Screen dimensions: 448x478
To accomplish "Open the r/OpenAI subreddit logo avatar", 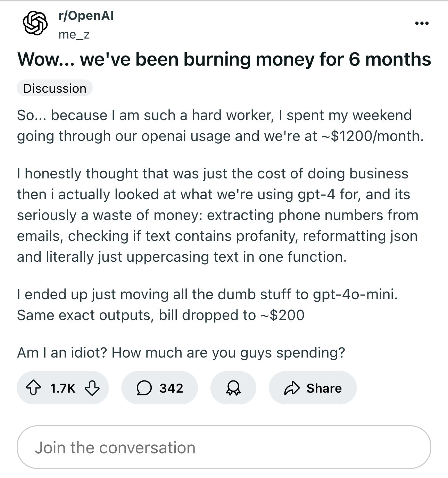I will click(x=35, y=23).
